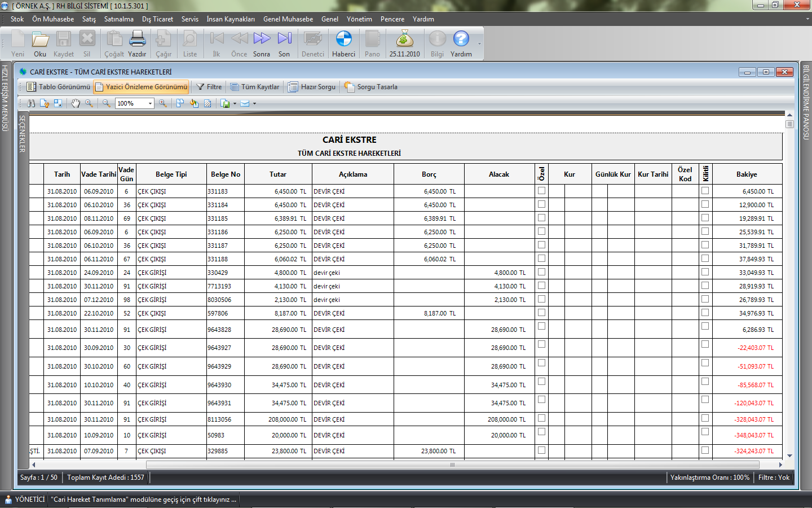Expand the export save dropdown arrow

235,104
